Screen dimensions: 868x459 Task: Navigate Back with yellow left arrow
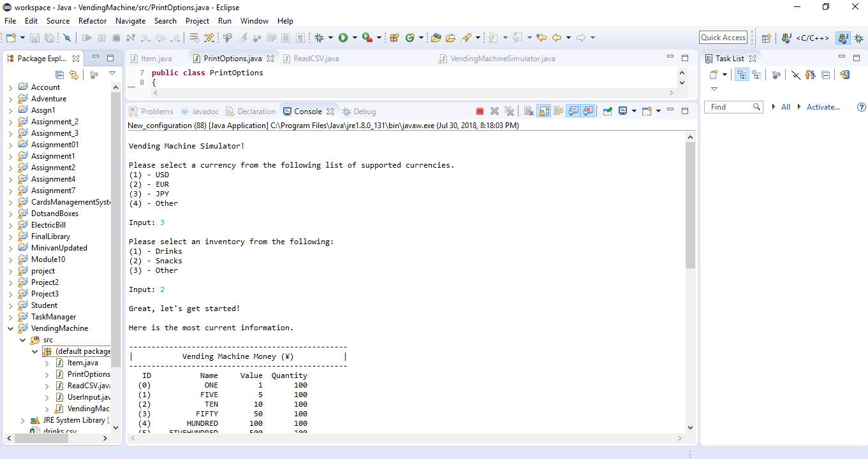pyautogui.click(x=557, y=38)
